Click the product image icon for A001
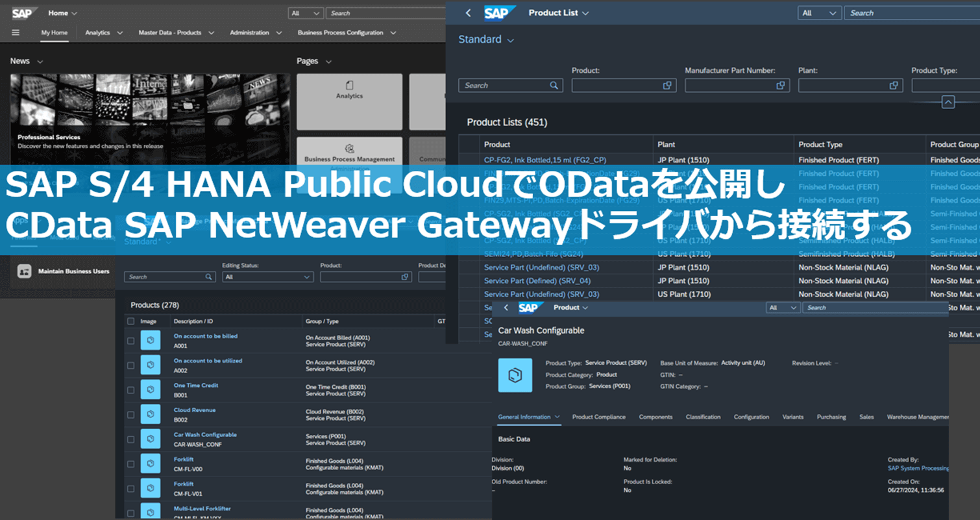The height and width of the screenshot is (520, 980). tap(151, 341)
